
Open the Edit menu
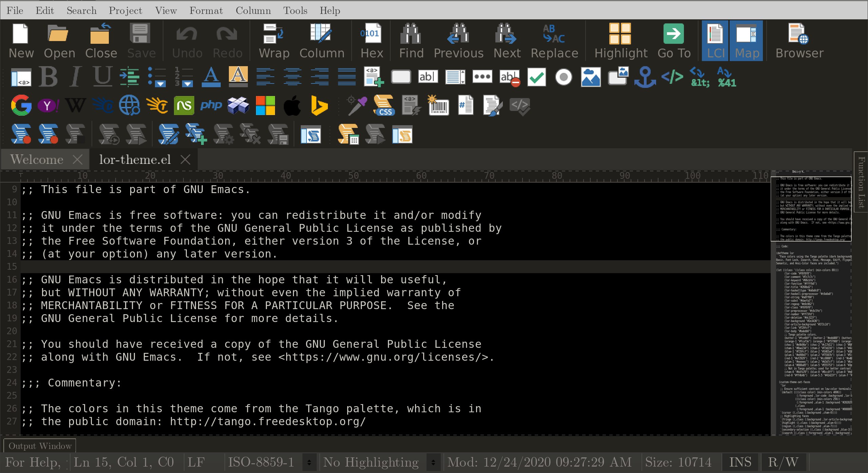(x=45, y=11)
